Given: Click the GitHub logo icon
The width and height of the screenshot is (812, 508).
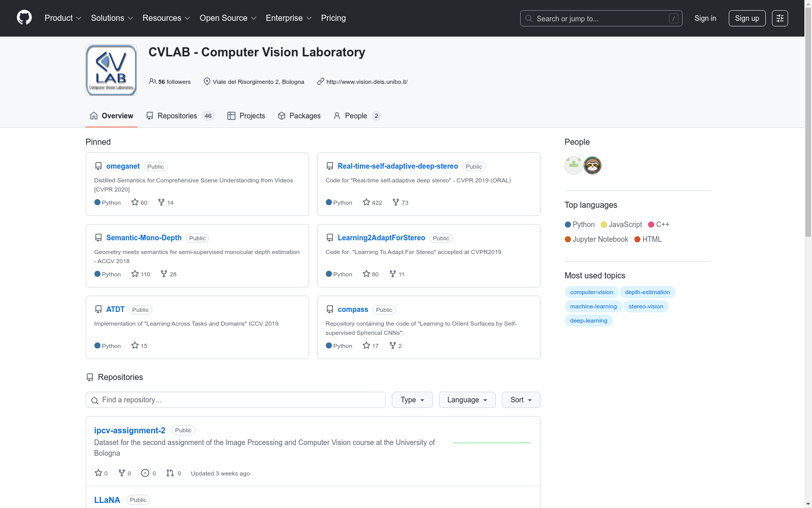Looking at the screenshot, I should [x=24, y=18].
